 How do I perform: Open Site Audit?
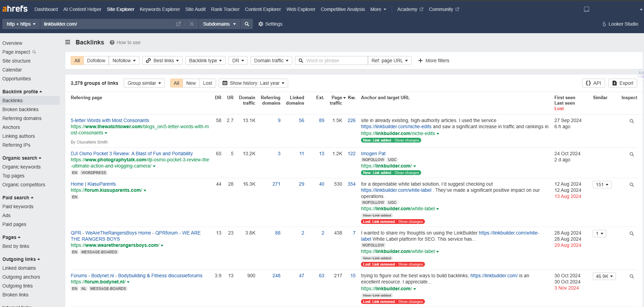[196, 9]
